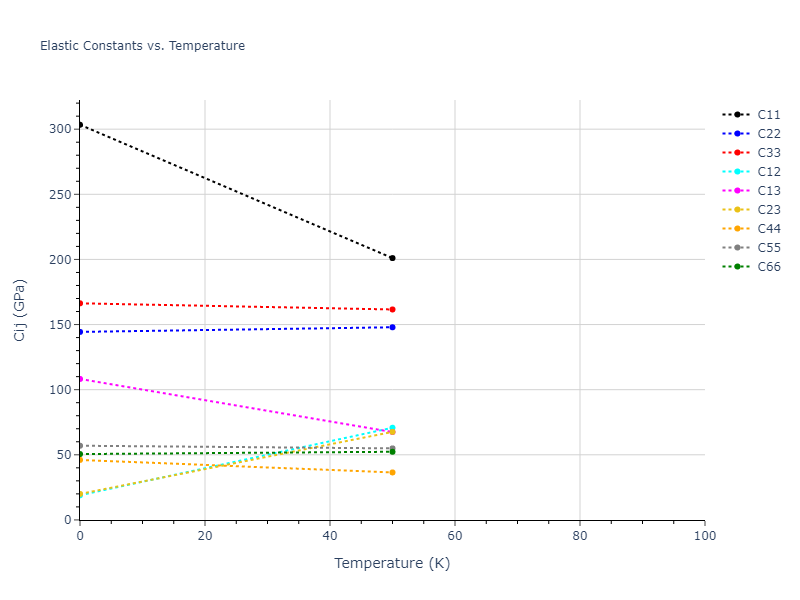
Task: Select the red C33 point at 50 K
Action: (x=392, y=309)
